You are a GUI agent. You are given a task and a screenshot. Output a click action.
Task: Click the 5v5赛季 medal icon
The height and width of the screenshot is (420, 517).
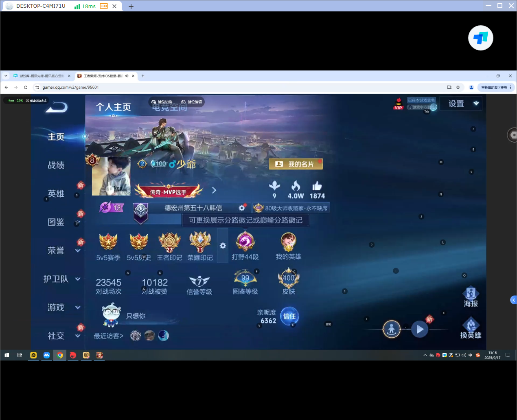[108, 242]
